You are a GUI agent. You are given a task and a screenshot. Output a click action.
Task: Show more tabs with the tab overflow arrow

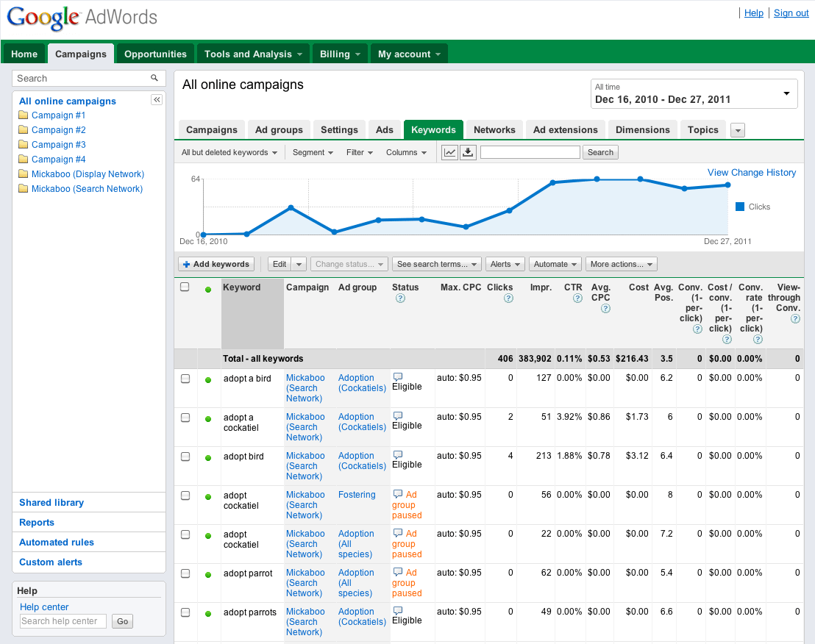pos(738,130)
